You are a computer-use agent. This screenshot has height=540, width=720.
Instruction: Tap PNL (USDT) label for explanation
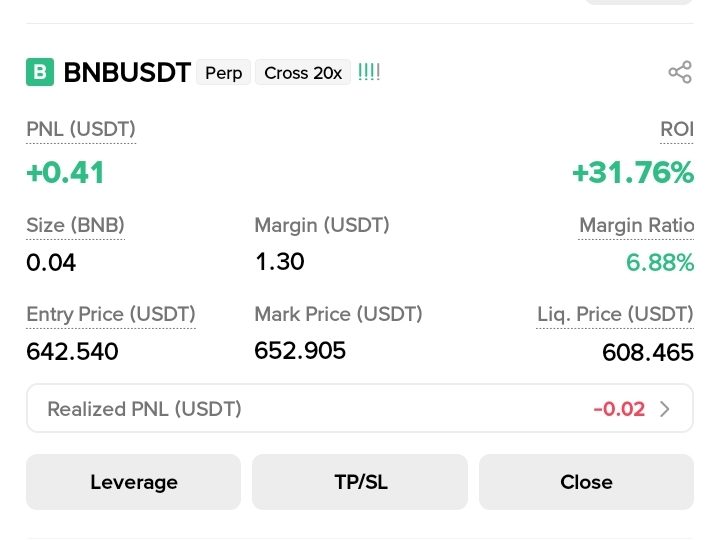point(81,129)
